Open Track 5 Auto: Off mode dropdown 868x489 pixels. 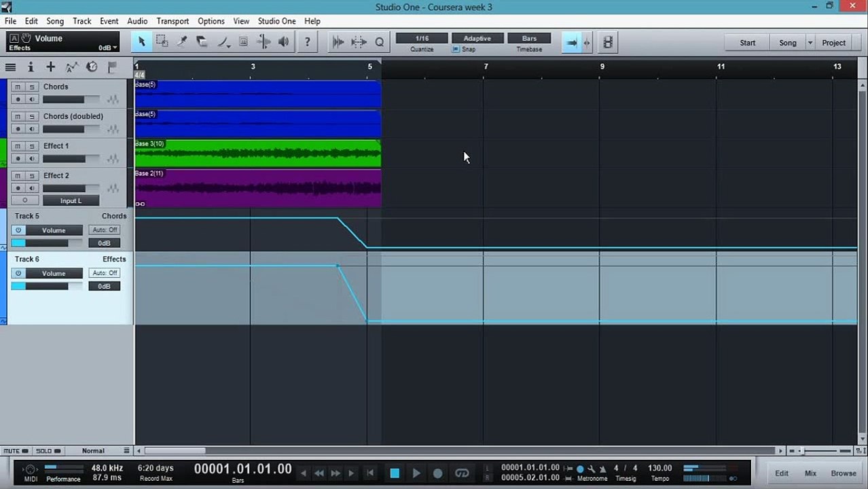click(105, 230)
